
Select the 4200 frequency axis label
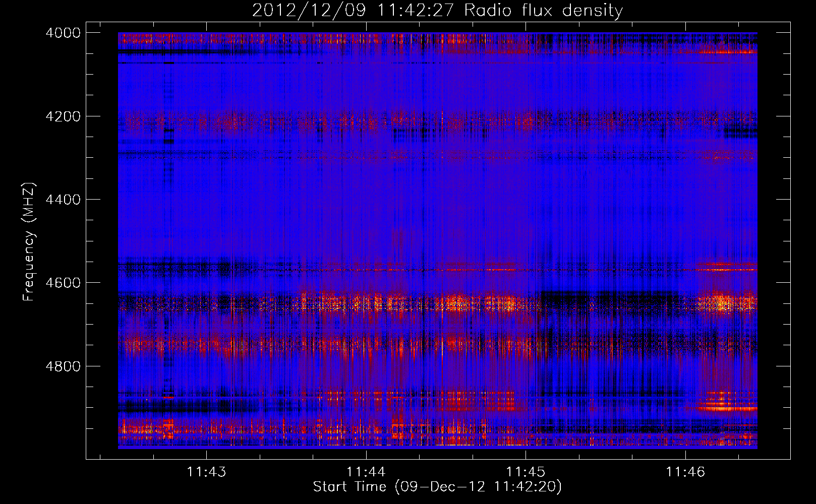click(x=63, y=116)
